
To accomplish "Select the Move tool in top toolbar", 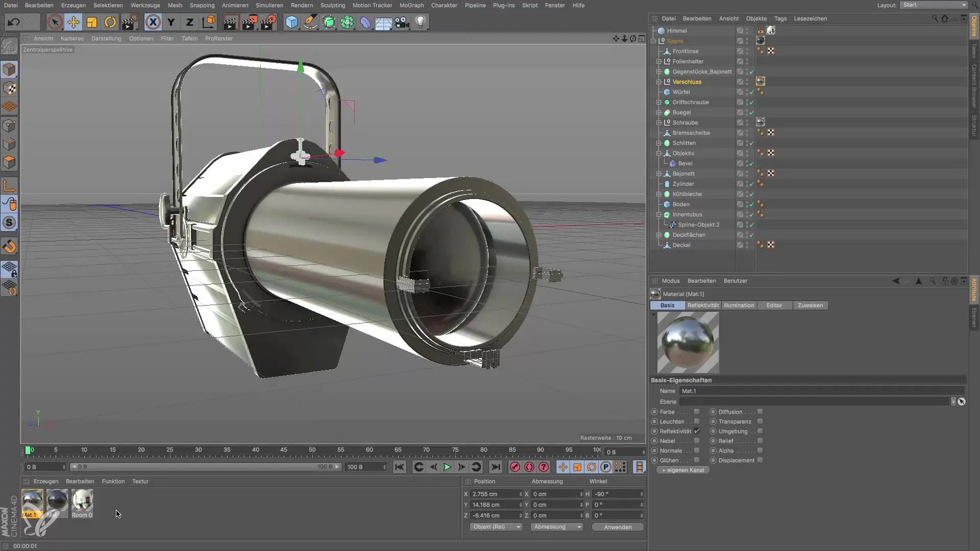I will click(73, 22).
